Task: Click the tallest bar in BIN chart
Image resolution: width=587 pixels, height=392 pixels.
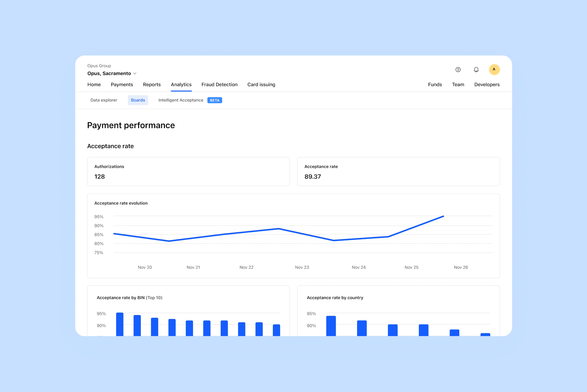Action: coord(120,324)
